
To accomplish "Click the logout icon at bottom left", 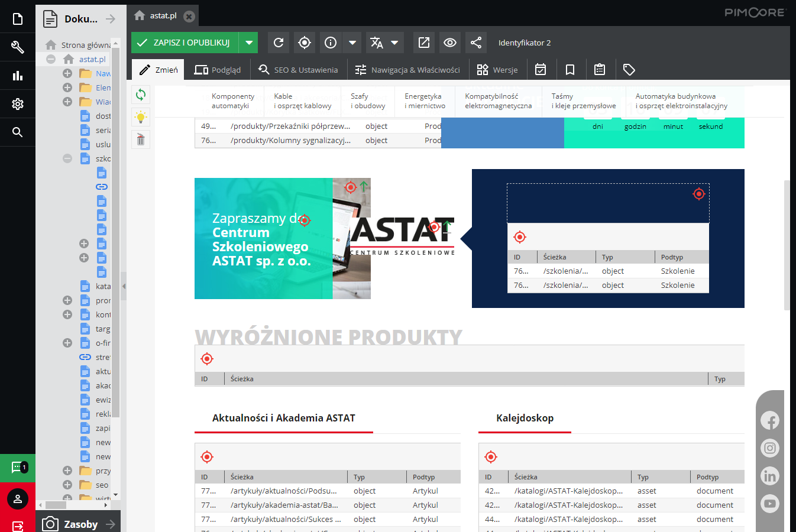I will click(18, 525).
